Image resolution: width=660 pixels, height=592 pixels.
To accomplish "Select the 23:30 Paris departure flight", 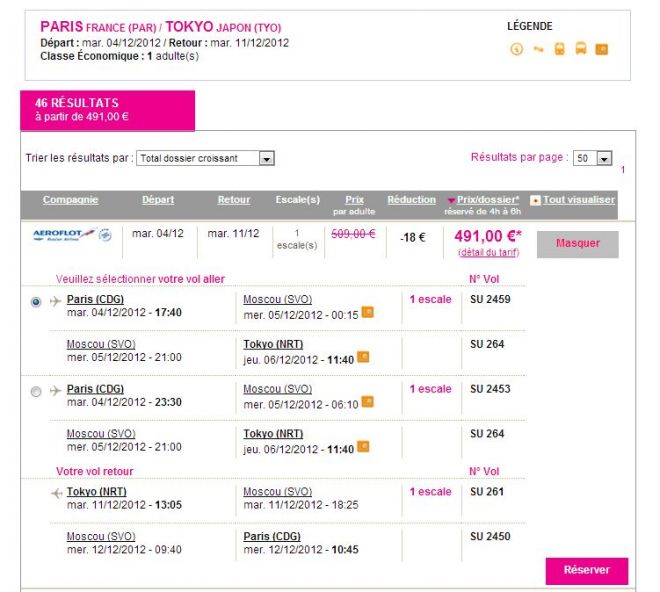I will coord(37,390).
